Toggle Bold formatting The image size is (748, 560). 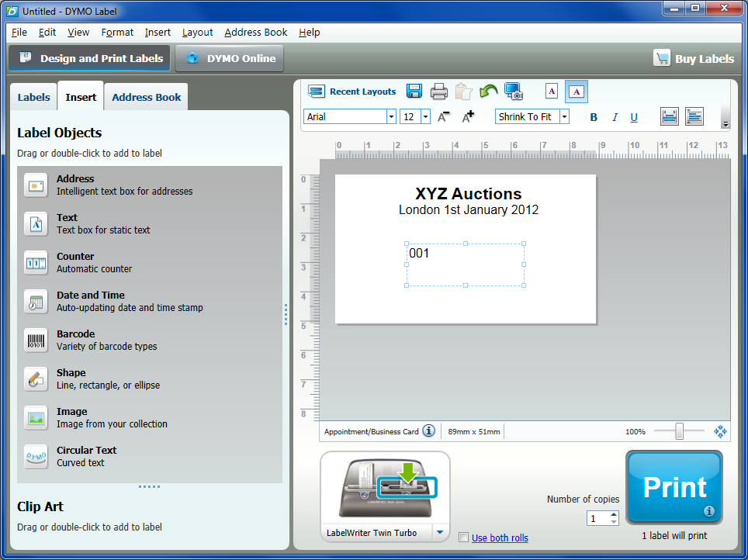tap(594, 117)
